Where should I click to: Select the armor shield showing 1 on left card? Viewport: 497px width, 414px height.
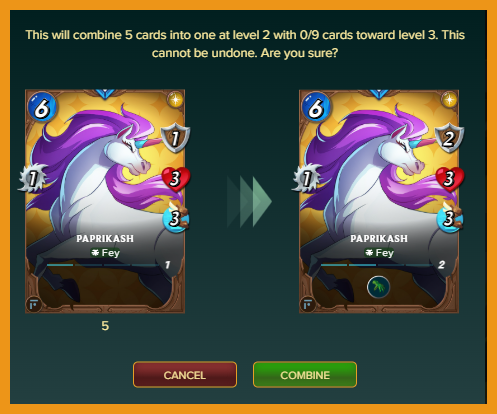point(175,139)
